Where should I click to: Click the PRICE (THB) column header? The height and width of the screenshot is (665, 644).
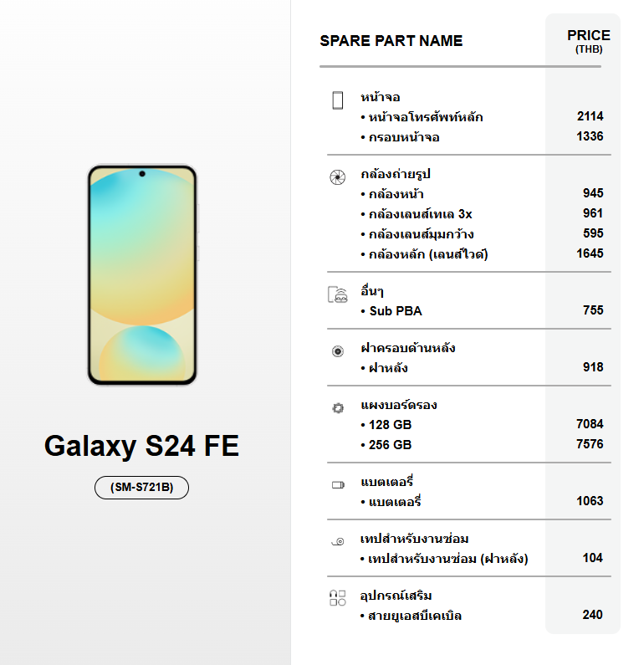click(x=589, y=41)
